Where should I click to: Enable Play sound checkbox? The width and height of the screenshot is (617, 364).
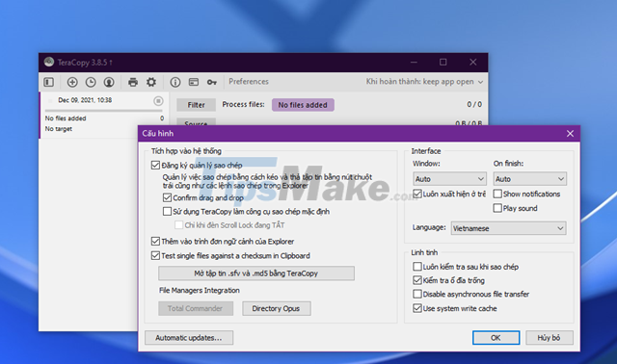pos(497,208)
